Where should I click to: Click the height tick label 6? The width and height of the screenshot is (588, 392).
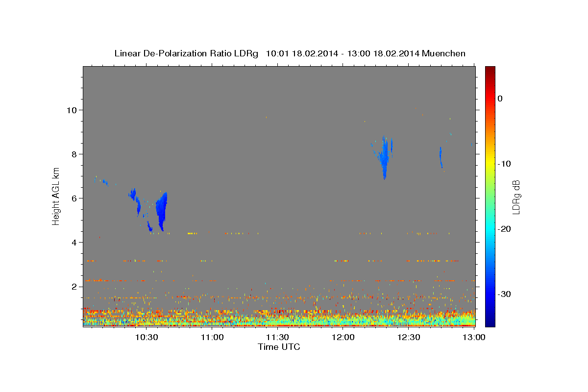click(x=75, y=198)
